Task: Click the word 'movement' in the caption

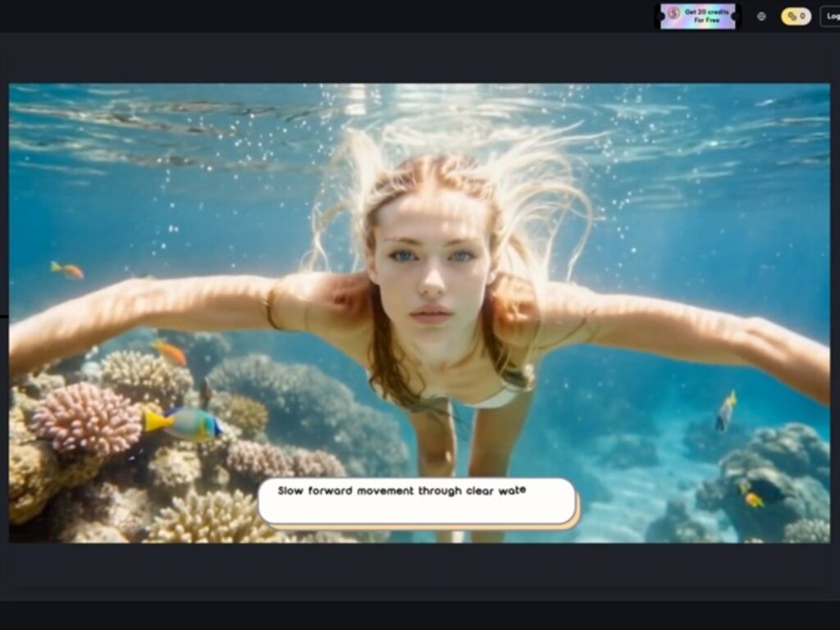Action: 379,491
